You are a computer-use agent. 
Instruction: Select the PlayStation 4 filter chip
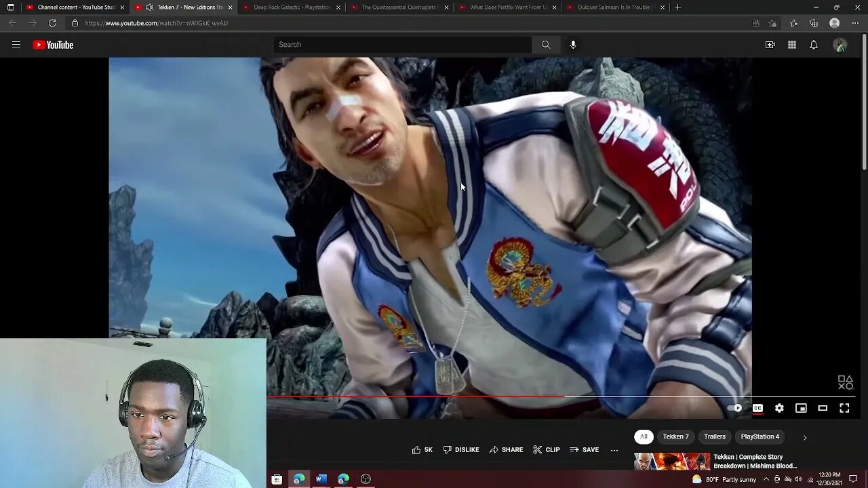[x=760, y=436]
